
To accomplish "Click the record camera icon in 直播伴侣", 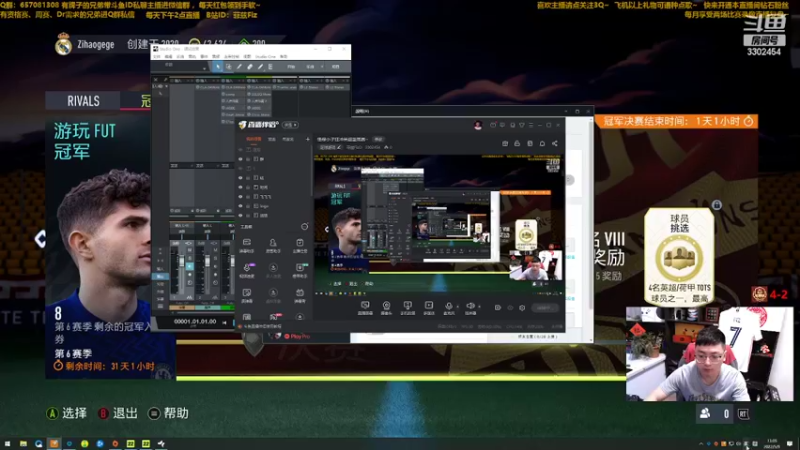I will click(497, 308).
